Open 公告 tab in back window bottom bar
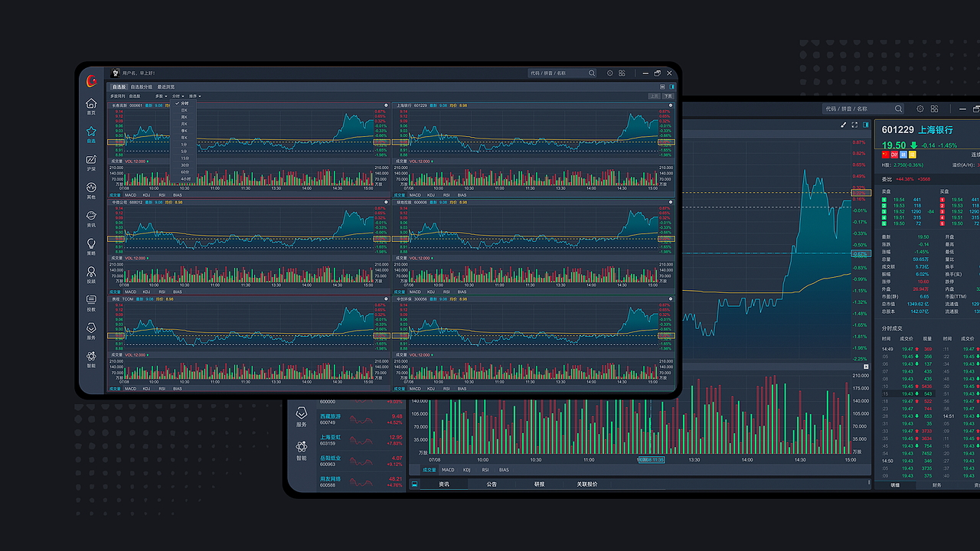980x551 pixels. (x=492, y=484)
